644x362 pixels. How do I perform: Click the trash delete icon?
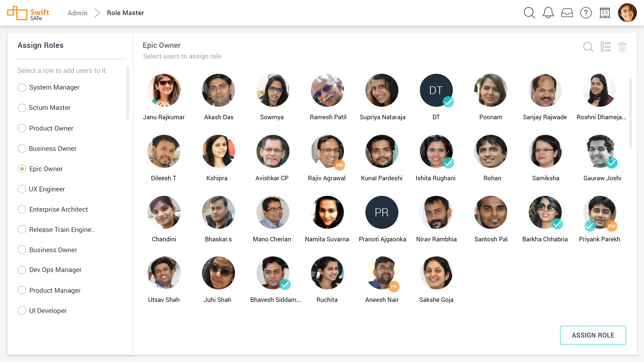tap(622, 47)
